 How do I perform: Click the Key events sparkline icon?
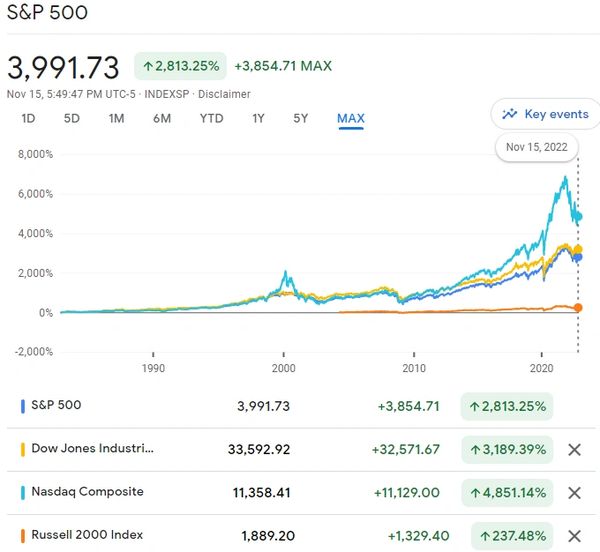coord(510,114)
